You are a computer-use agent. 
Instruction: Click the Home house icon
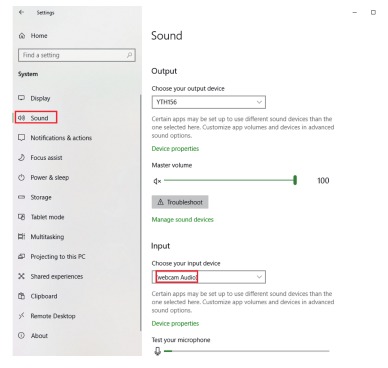(22, 36)
